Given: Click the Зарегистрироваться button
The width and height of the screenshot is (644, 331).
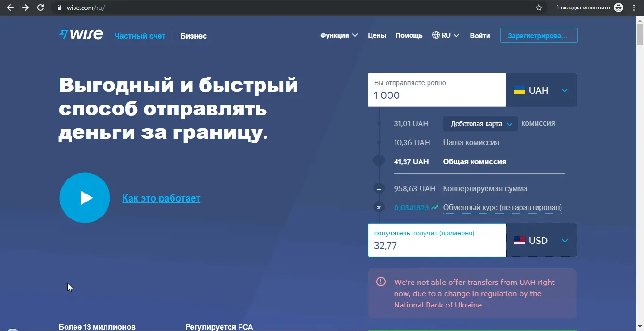Looking at the screenshot, I should [x=539, y=35].
